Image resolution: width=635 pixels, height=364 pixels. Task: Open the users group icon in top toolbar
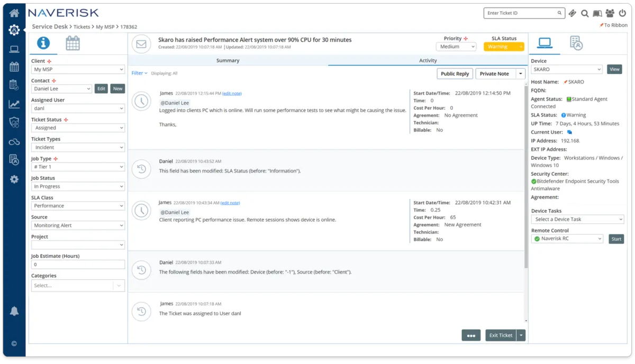click(x=610, y=13)
